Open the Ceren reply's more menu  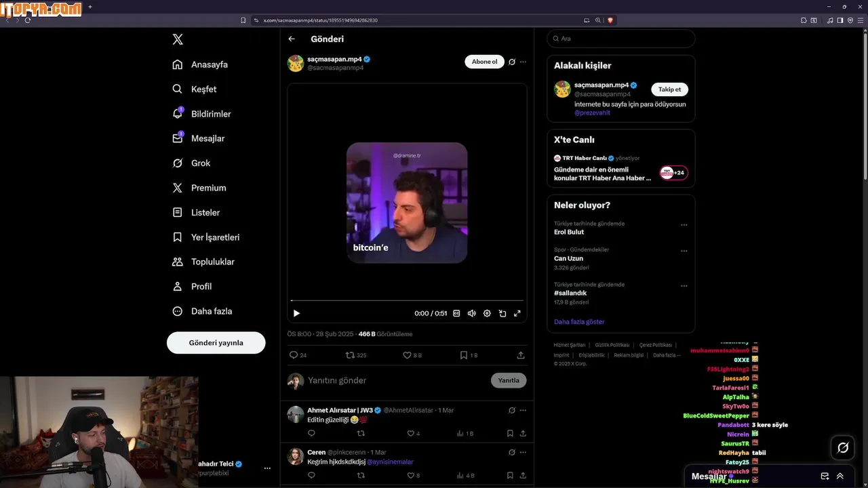523,452
